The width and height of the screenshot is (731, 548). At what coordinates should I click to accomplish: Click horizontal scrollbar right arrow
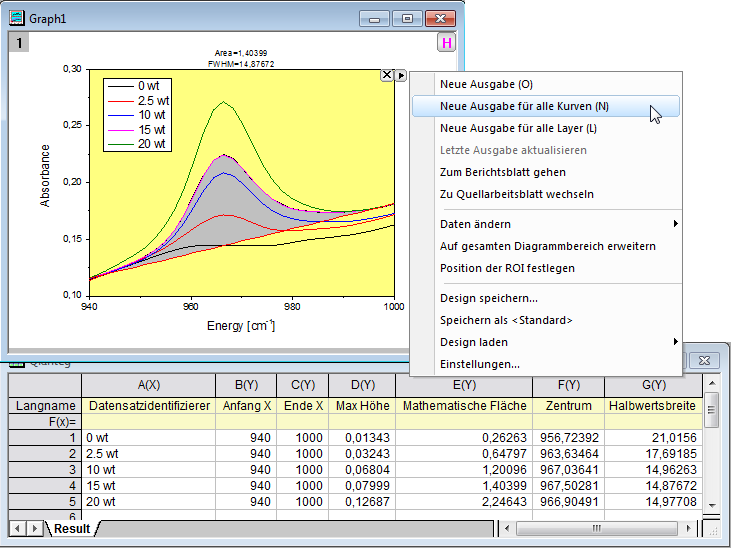click(689, 529)
